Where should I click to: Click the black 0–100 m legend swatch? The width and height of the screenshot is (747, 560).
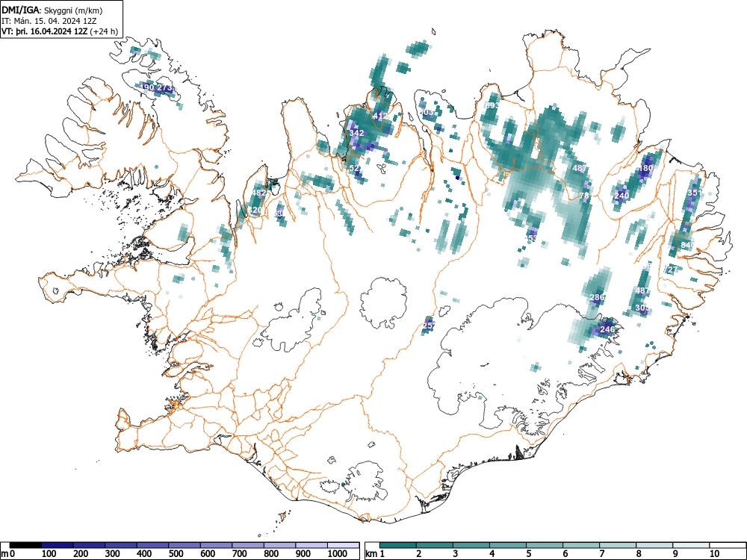tap(25, 545)
